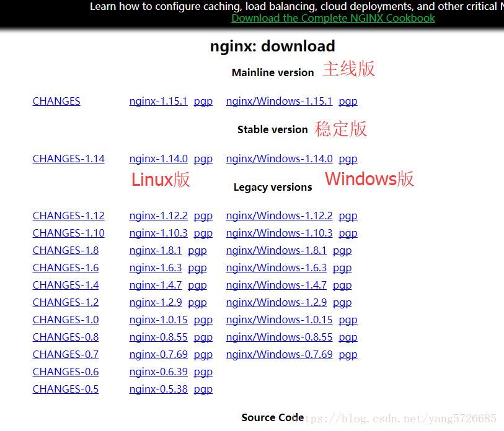Open CHANGES-1.10 link
This screenshot has height=431, width=504.
[68, 233]
